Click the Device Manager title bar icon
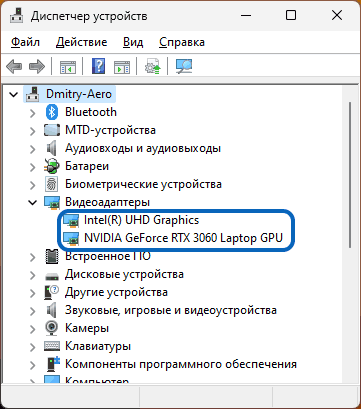 tap(16, 15)
